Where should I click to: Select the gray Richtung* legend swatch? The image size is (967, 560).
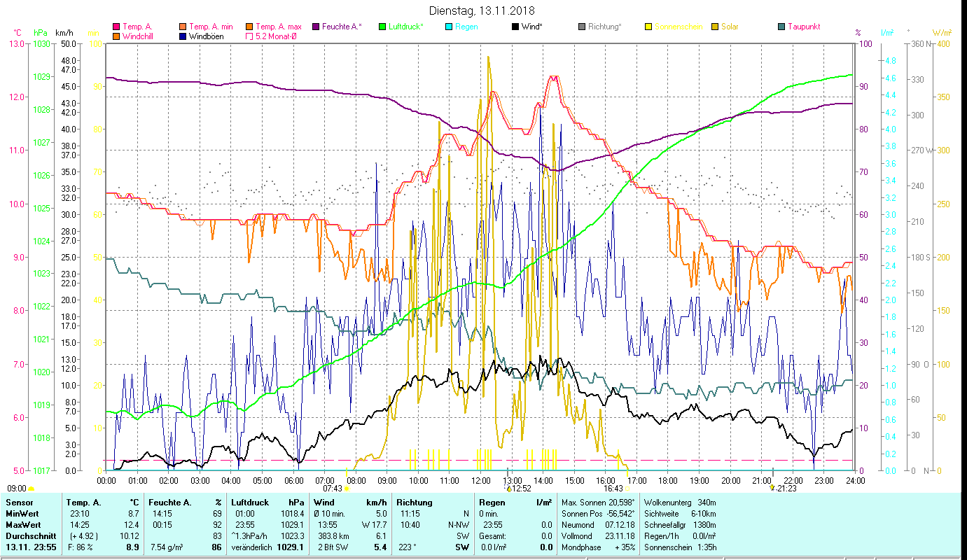point(582,27)
